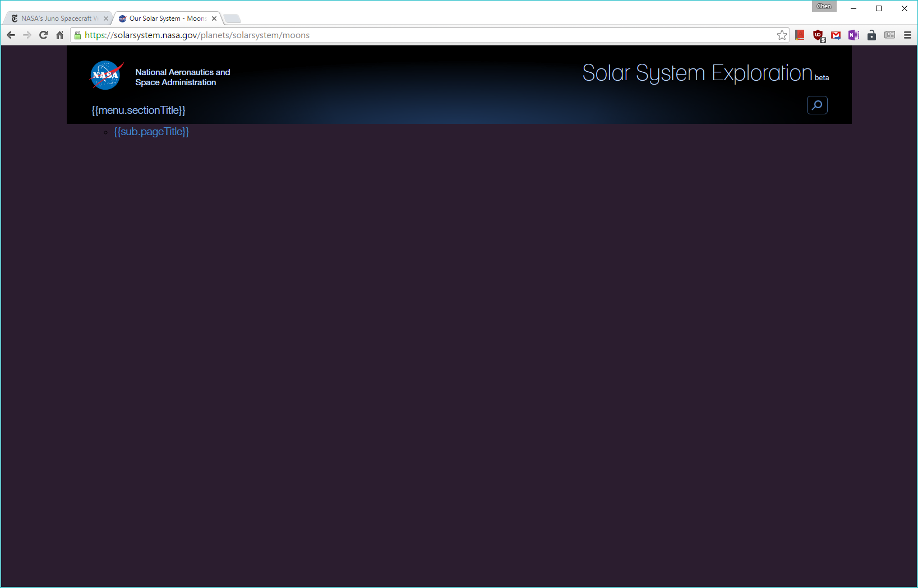
Task: Bookmark this page with the star icon
Action: [x=782, y=35]
